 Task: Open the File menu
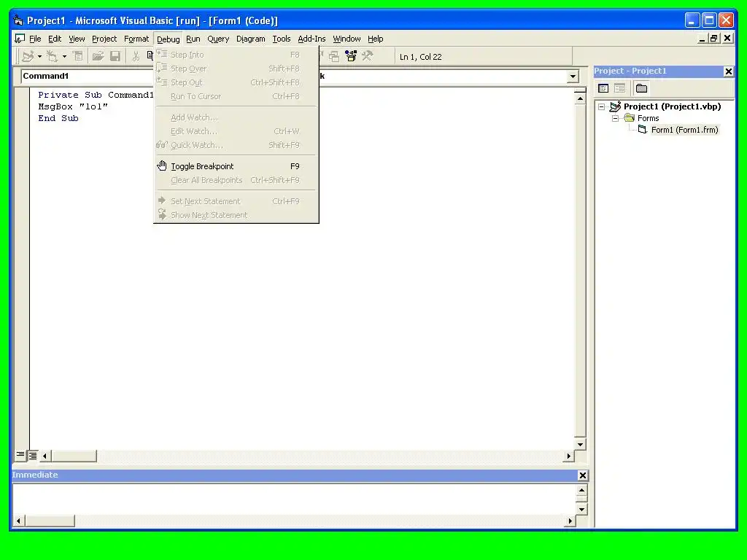tap(35, 39)
